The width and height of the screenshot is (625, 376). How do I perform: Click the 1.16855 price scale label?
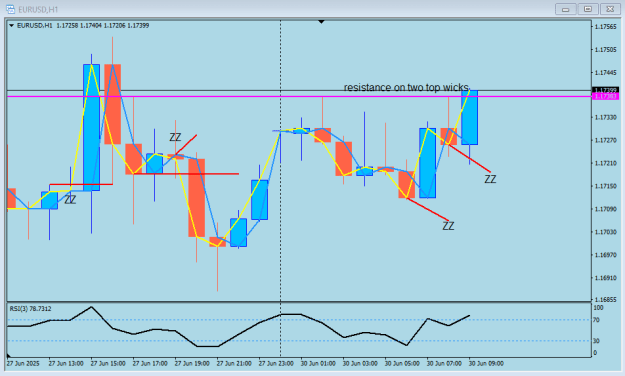click(x=605, y=299)
